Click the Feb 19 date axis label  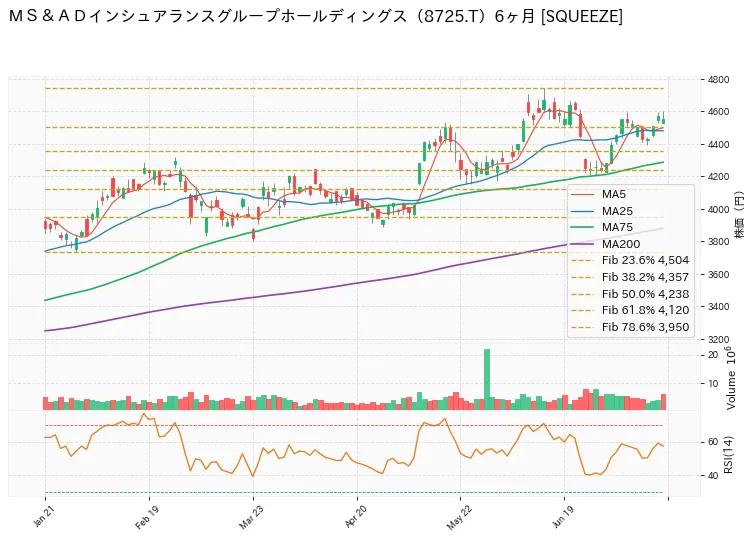point(146,519)
